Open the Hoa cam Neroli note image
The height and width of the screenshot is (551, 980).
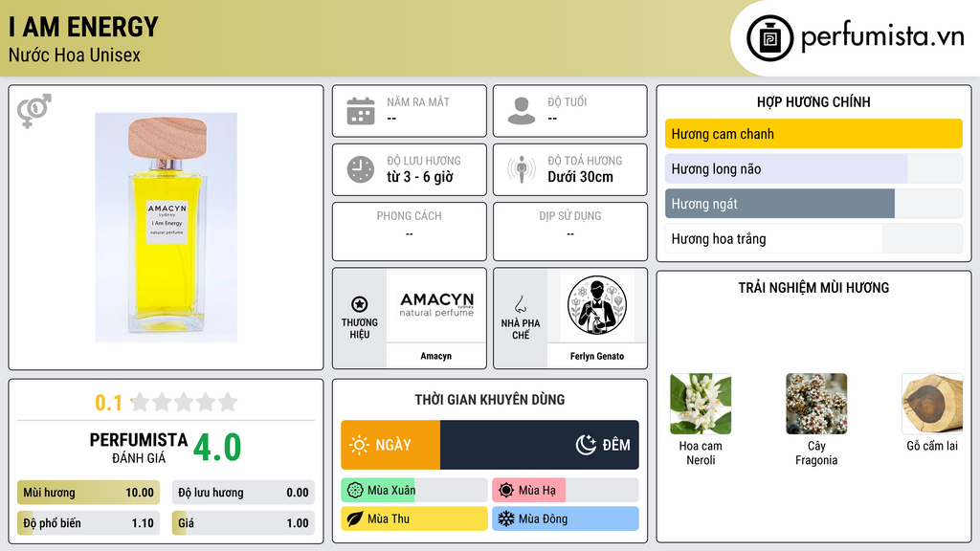[701, 405]
